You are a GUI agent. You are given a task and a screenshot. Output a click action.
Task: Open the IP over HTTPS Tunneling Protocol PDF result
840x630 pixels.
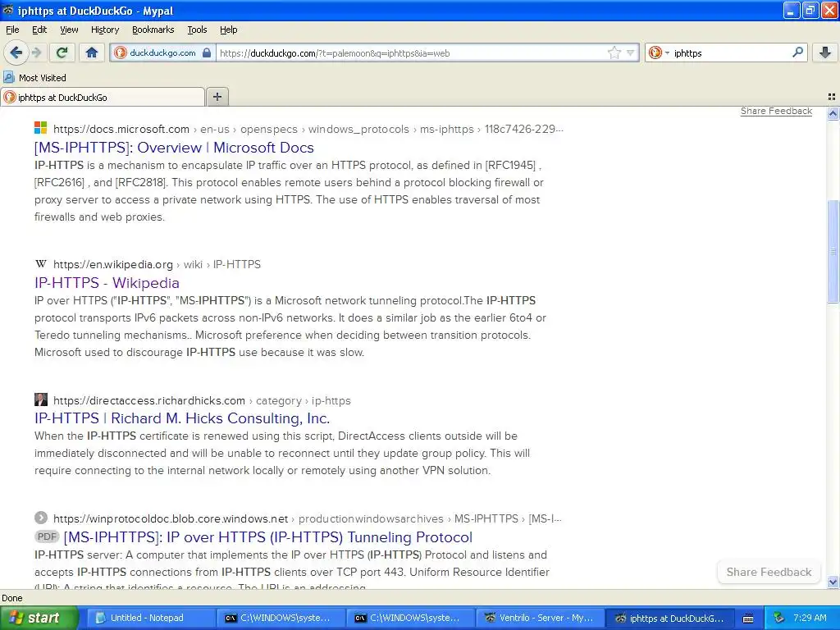click(268, 536)
